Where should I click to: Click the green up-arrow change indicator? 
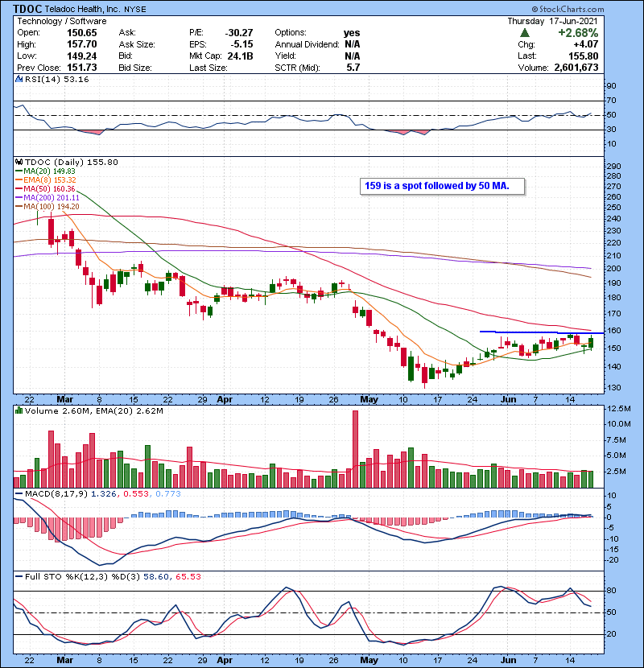point(524,33)
